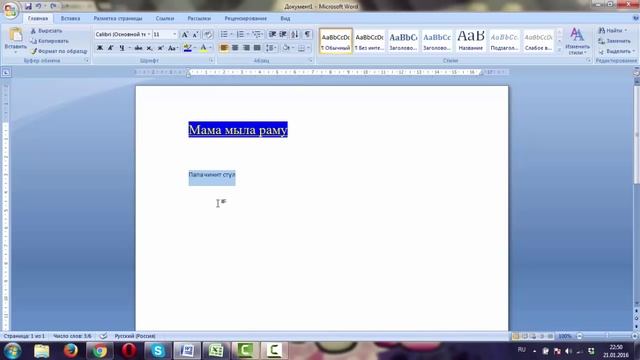Open Абзац paragraph dialog launcher

[x=311, y=60]
